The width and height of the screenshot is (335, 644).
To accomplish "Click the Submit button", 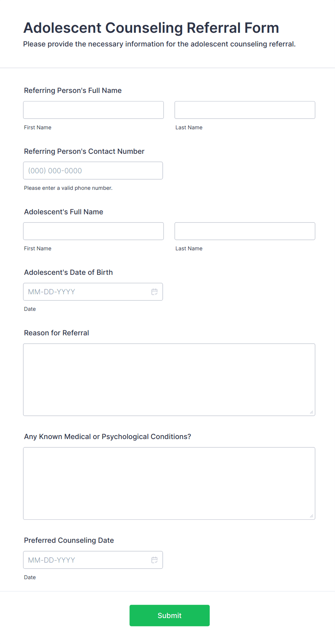I will click(x=169, y=616).
